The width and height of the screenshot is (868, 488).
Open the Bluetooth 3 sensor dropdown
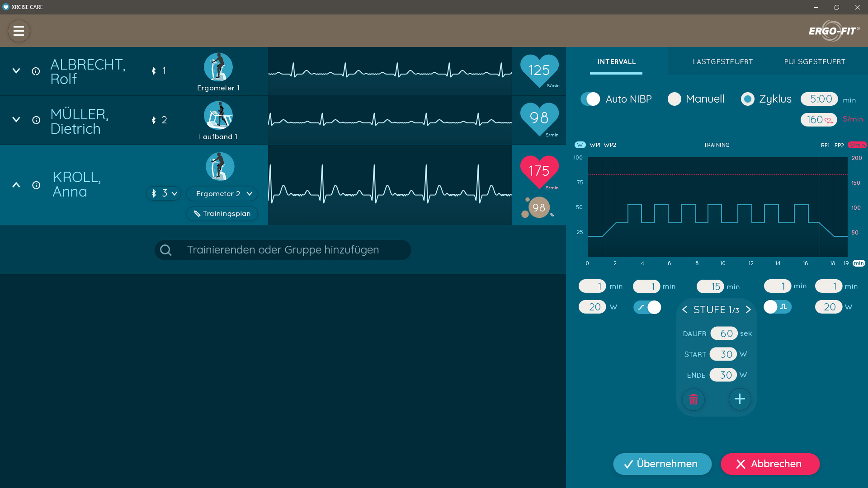(x=164, y=193)
